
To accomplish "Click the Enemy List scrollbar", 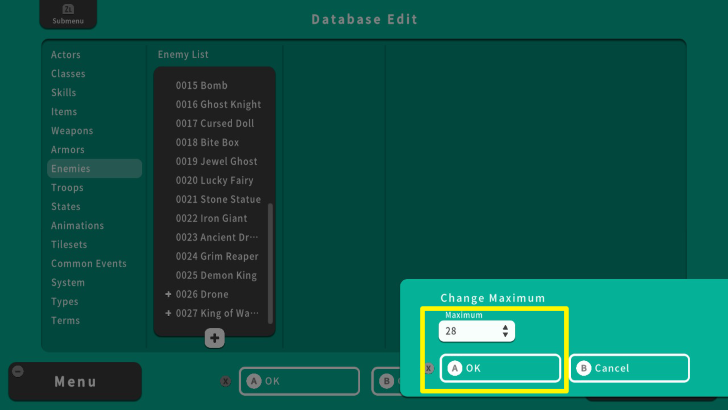I will pos(270,260).
